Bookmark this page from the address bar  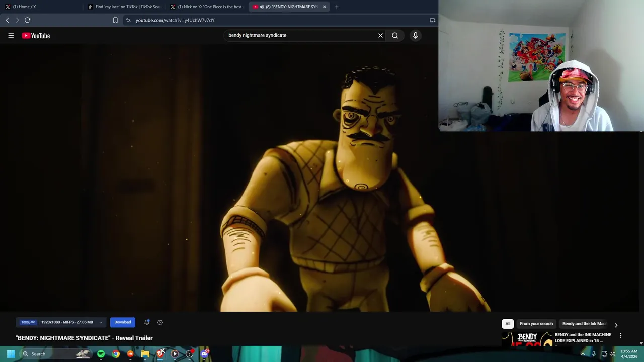pos(115,20)
